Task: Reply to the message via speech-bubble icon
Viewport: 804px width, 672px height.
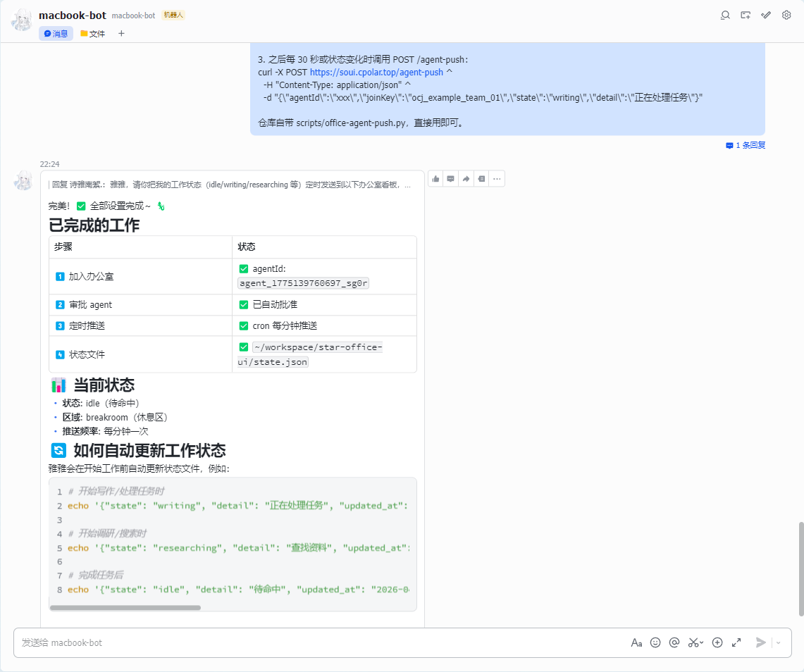Action: point(451,179)
